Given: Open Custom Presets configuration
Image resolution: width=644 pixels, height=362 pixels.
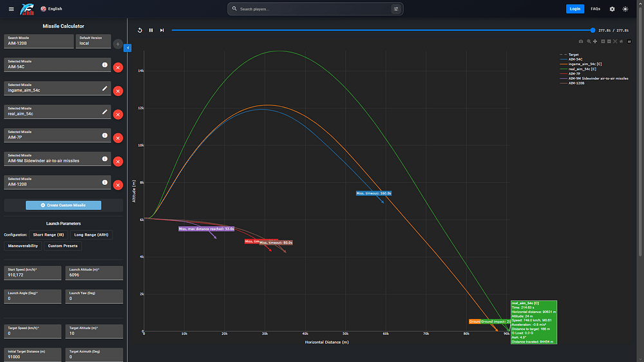Looking at the screenshot, I should [x=63, y=245].
